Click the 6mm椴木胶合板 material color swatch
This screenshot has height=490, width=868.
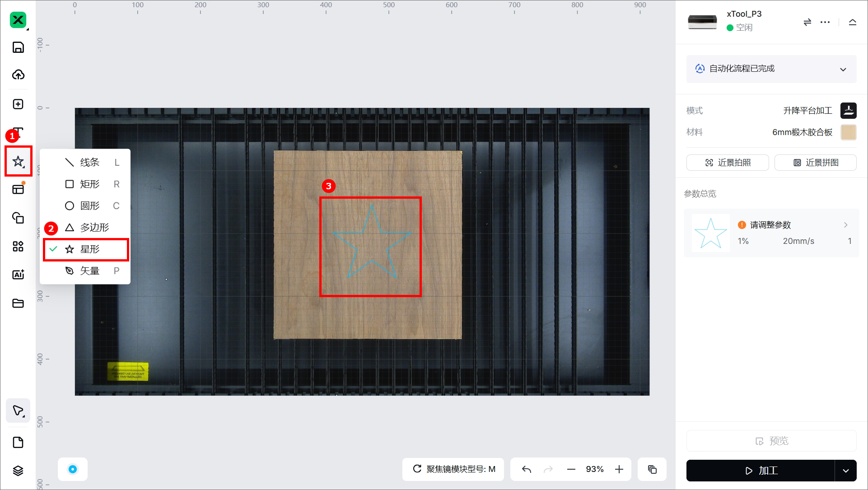point(848,132)
